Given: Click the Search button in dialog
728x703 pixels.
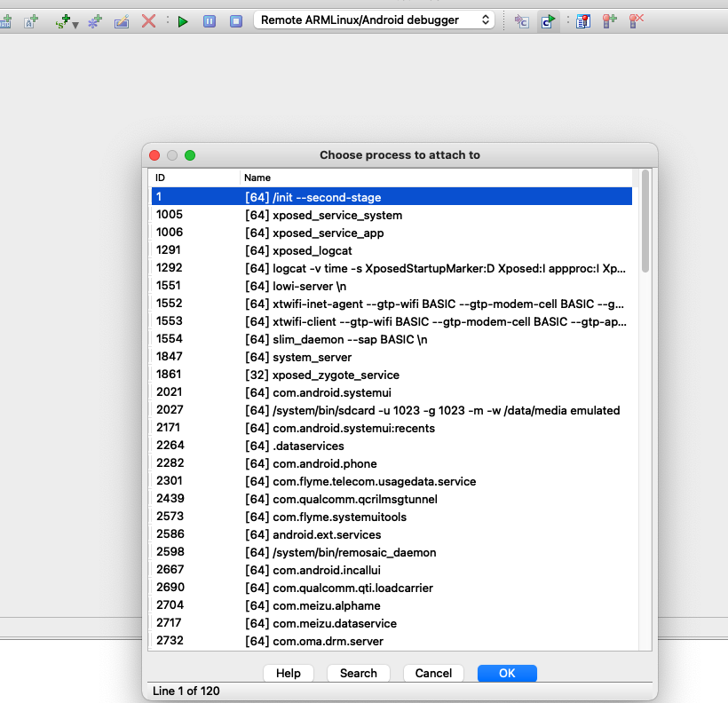Looking at the screenshot, I should pos(359,673).
